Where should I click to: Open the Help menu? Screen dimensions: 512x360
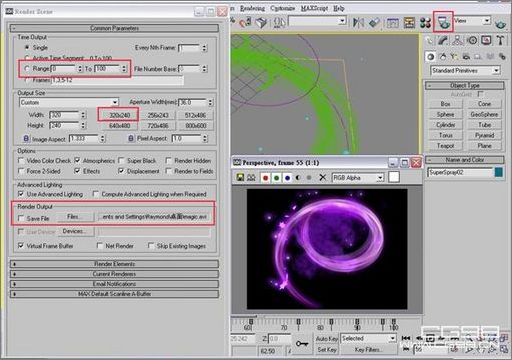coord(339,8)
